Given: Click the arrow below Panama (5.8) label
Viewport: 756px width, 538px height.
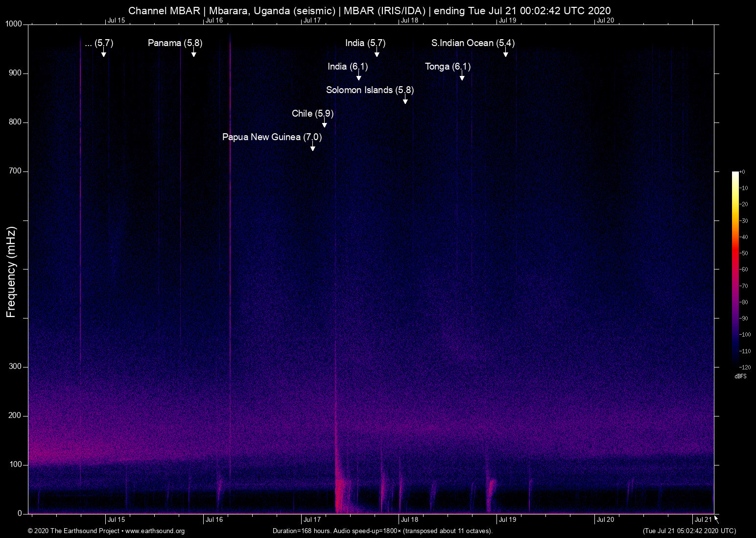Looking at the screenshot, I should click(193, 53).
